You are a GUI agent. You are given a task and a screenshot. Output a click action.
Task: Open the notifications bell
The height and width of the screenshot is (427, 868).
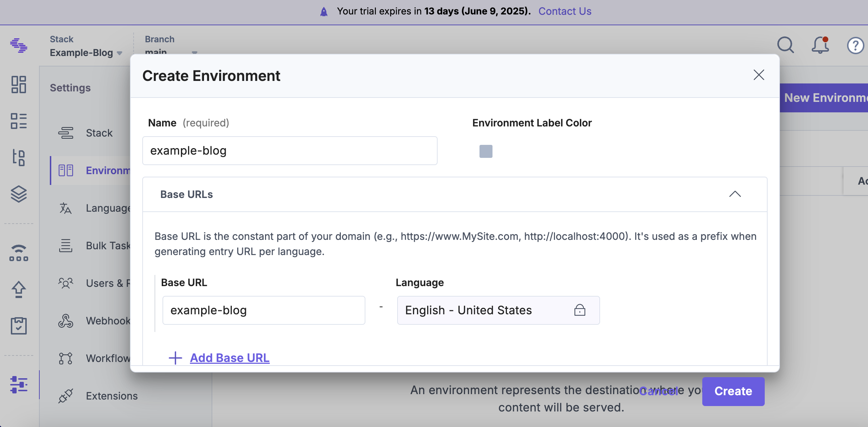click(820, 46)
